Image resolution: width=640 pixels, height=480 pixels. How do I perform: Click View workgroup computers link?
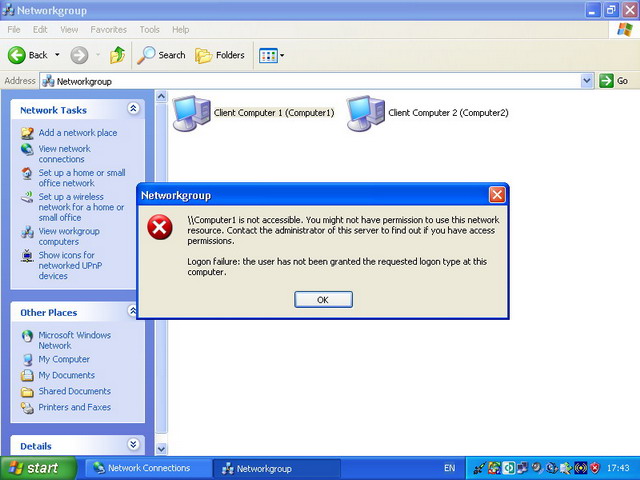tap(69, 236)
